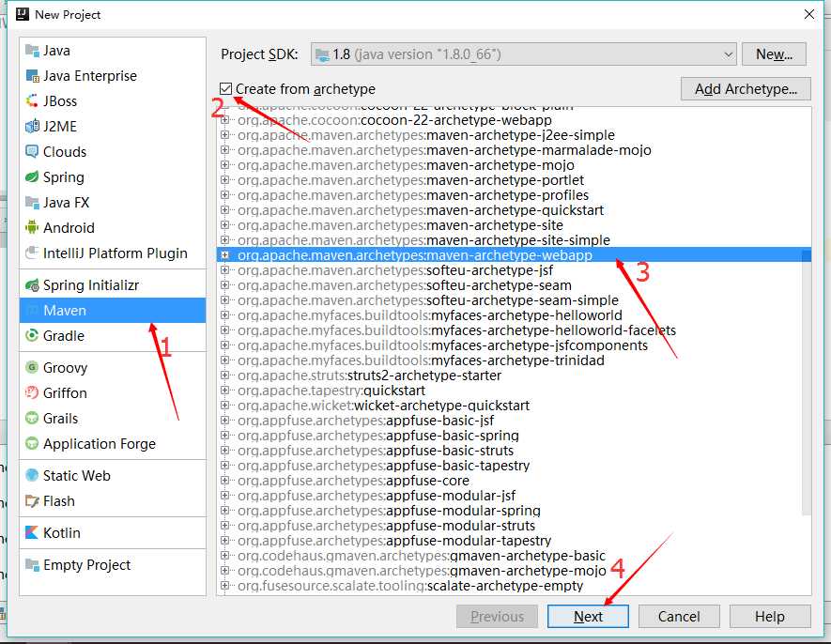Expand the struts2-archetype-starter node
This screenshot has width=831, height=644.
pos(224,376)
